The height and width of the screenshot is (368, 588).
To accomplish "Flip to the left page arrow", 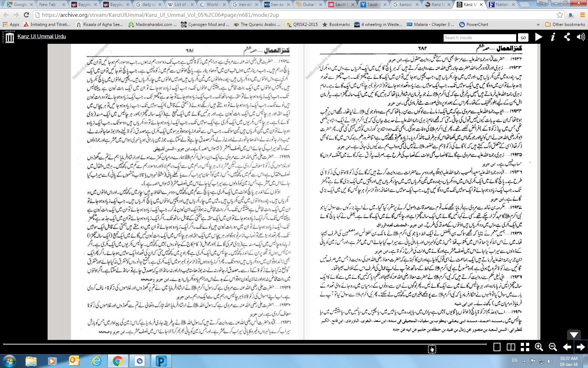I will (567, 347).
